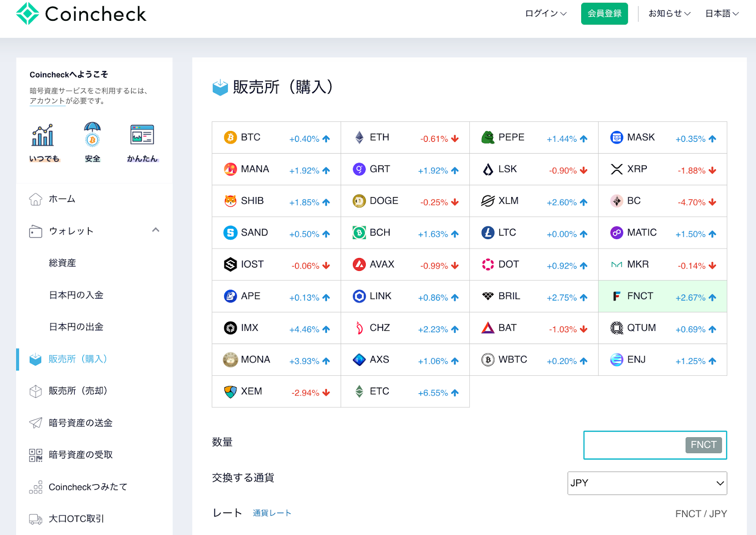
Task: Click the CHZ currency name
Action: tap(379, 328)
